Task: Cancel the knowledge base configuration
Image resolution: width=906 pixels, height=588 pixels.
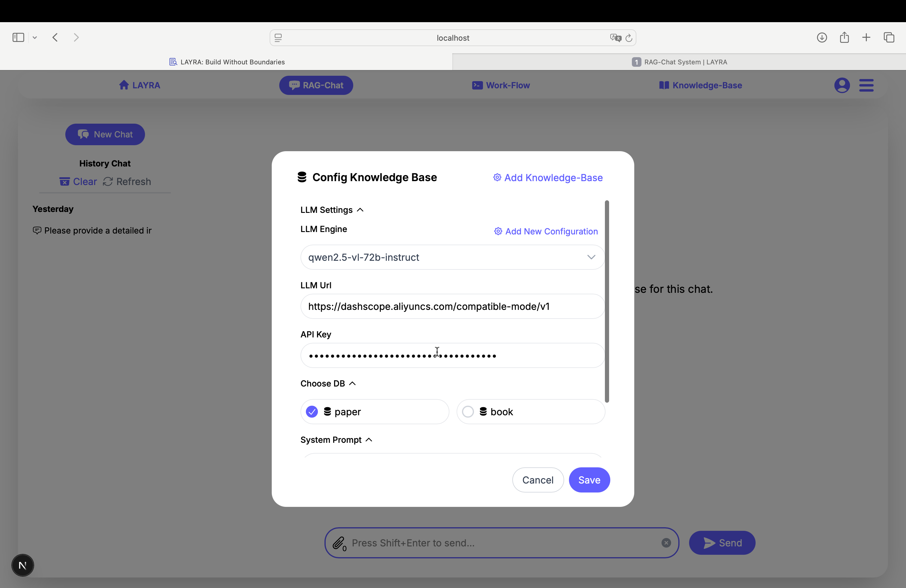Action: coord(538,480)
